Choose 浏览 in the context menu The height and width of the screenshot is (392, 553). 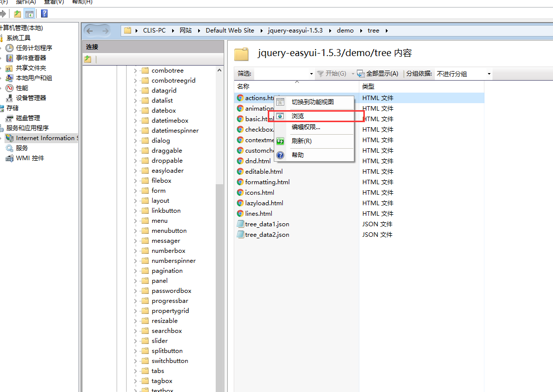click(315, 116)
